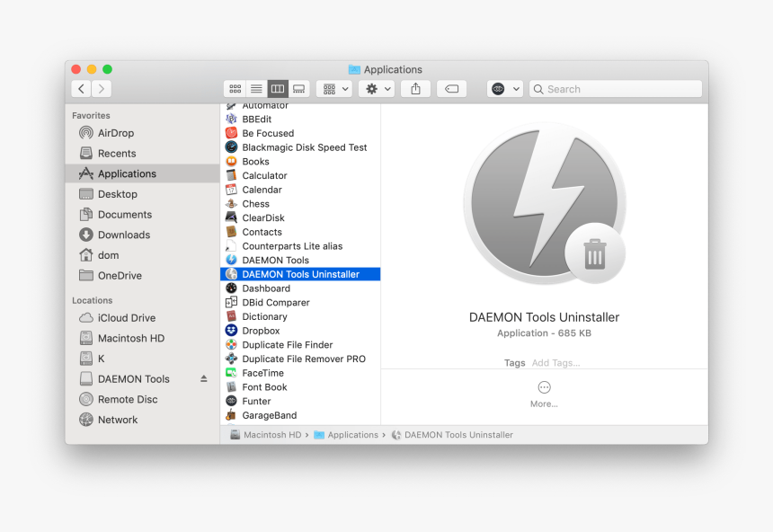This screenshot has height=532, width=773.
Task: Select DAEMON Tools Uninstaller in the list
Action: [x=300, y=274]
